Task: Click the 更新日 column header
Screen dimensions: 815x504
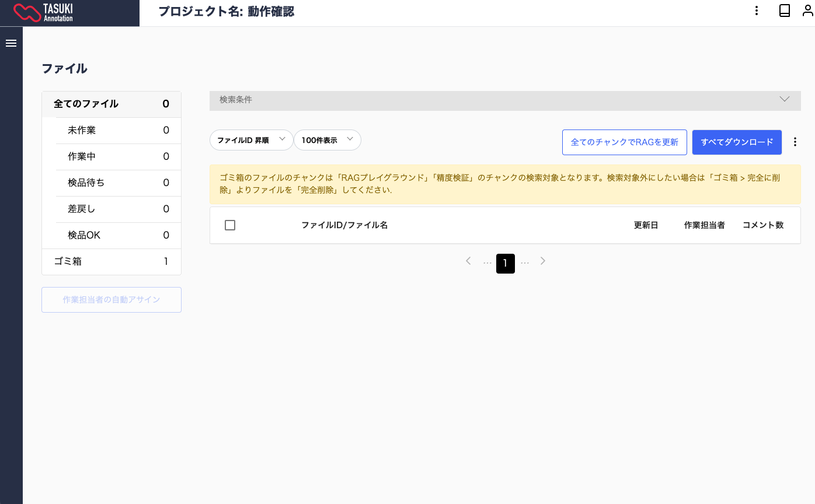Action: [646, 225]
